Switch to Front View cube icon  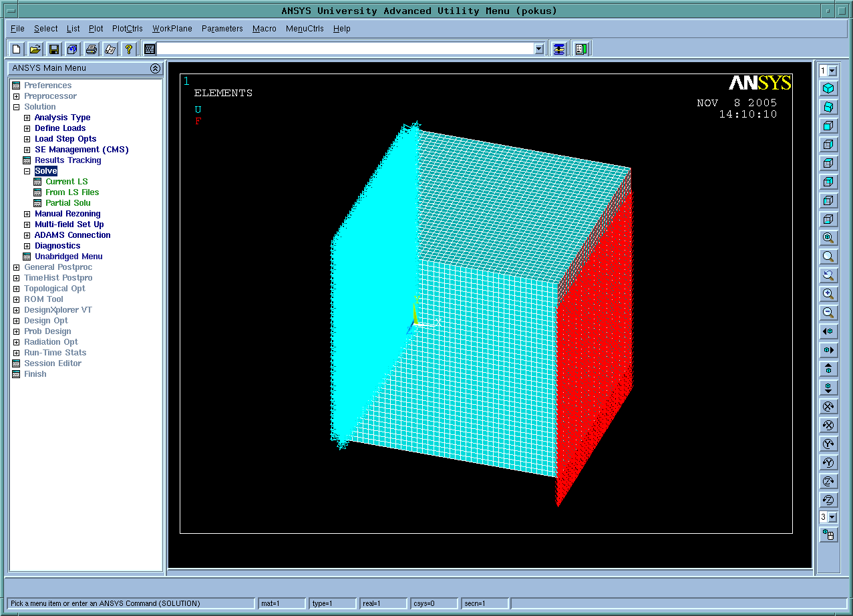[828, 126]
